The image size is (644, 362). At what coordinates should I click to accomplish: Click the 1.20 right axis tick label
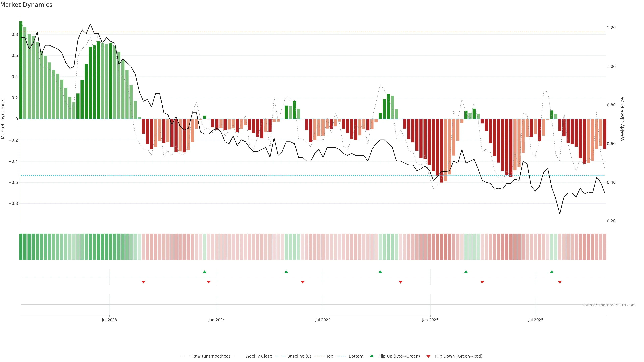[611, 28]
